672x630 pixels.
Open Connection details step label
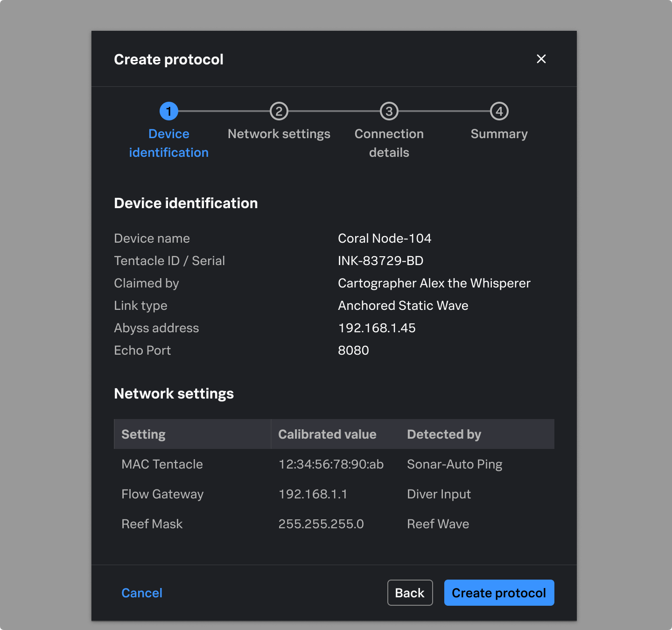coord(389,143)
